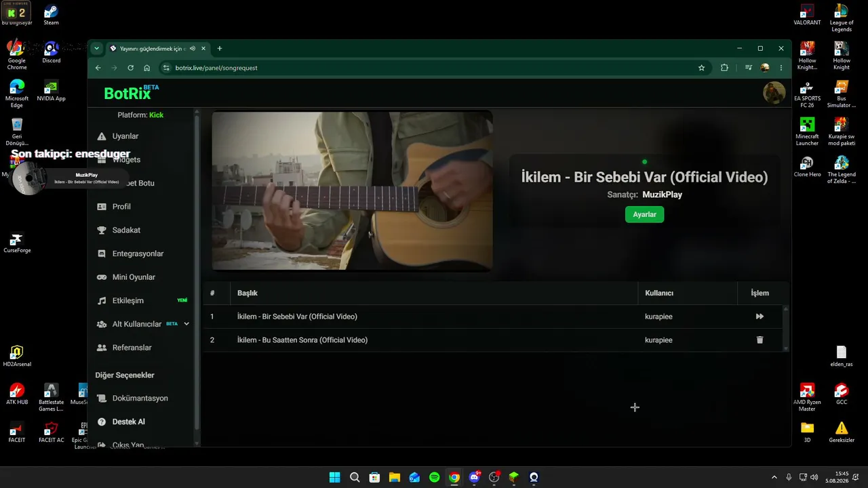Image resolution: width=868 pixels, height=488 pixels.
Task: Click the Başlık column header
Action: point(248,293)
